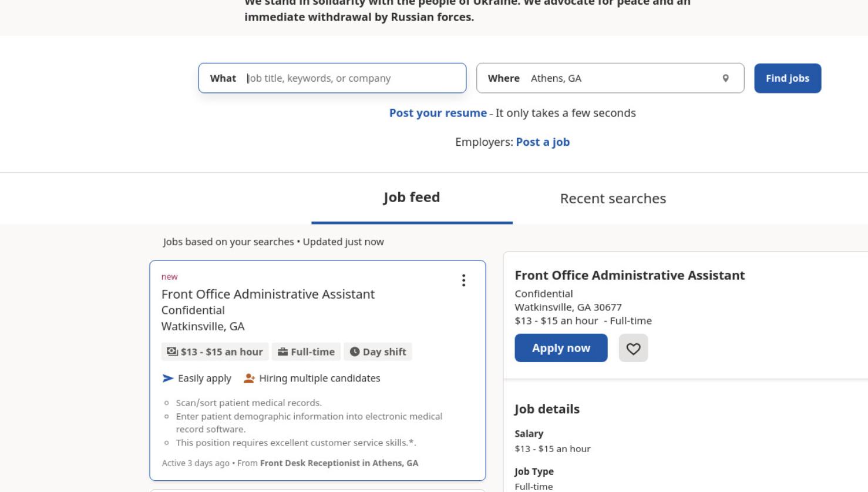This screenshot has width=868, height=492.
Task: Click the location pin icon in Where field
Action: 725,78
